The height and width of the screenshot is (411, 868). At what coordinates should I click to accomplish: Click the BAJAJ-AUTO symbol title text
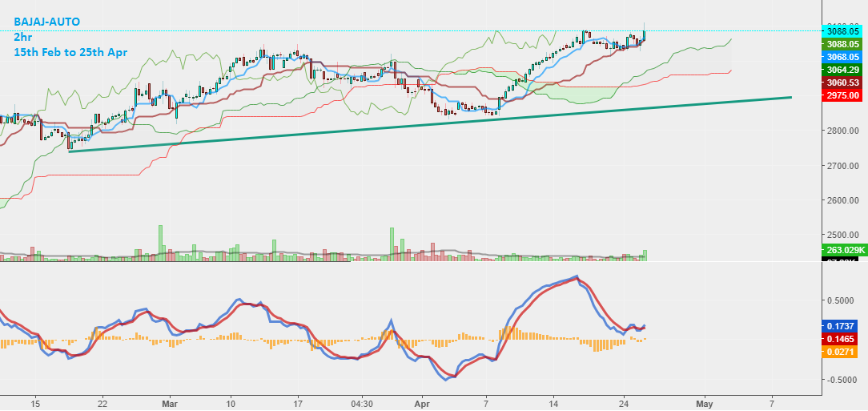[47, 22]
